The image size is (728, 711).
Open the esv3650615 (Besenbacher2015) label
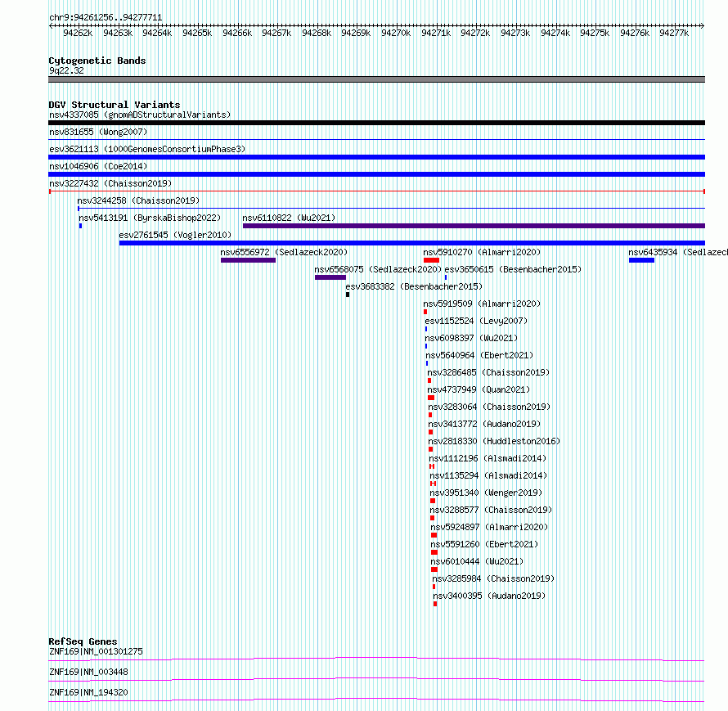click(x=513, y=269)
